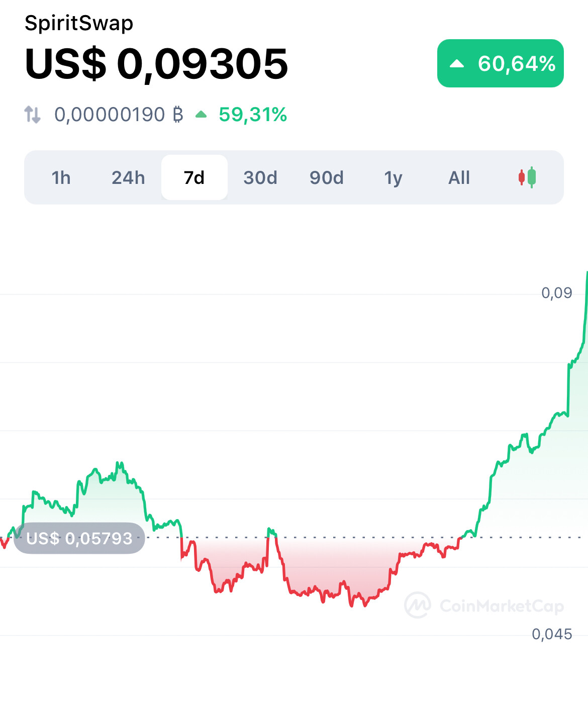Tap the 60,64% change badge

(x=501, y=63)
